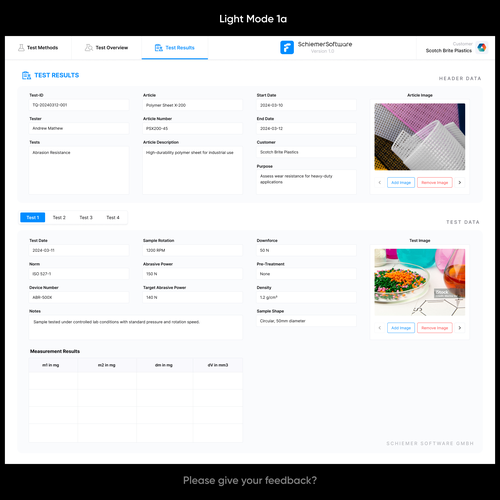Click the Tester field Andrew Mathew
Image resolution: width=500 pixels, height=500 pixels.
click(79, 128)
